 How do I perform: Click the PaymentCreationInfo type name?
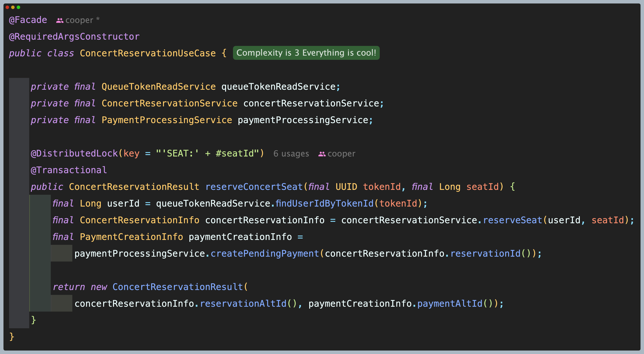click(x=131, y=237)
